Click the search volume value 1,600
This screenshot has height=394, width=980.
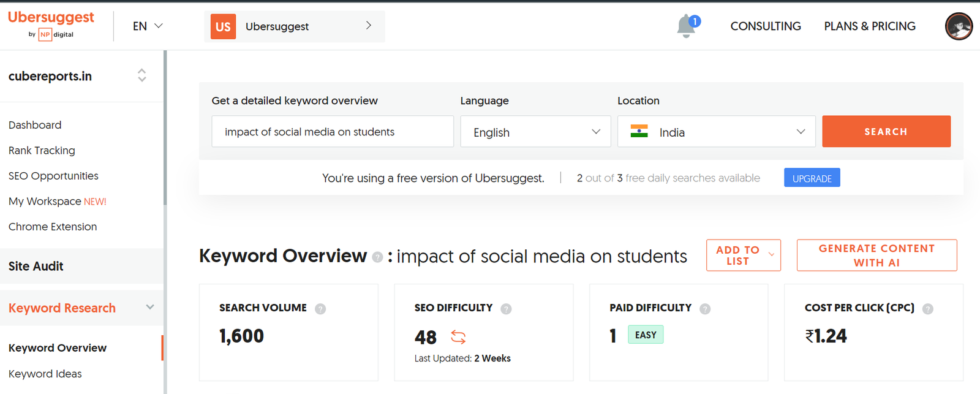pyautogui.click(x=241, y=336)
